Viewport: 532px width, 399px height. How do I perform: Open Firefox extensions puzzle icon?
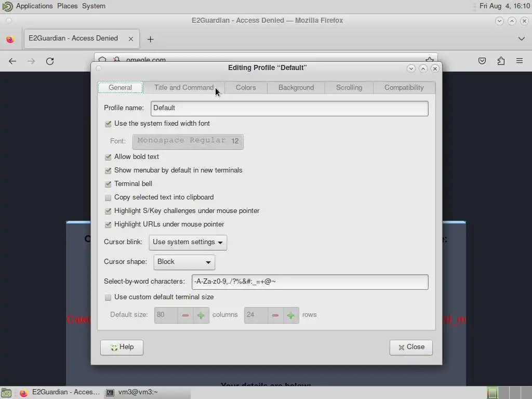point(501,61)
